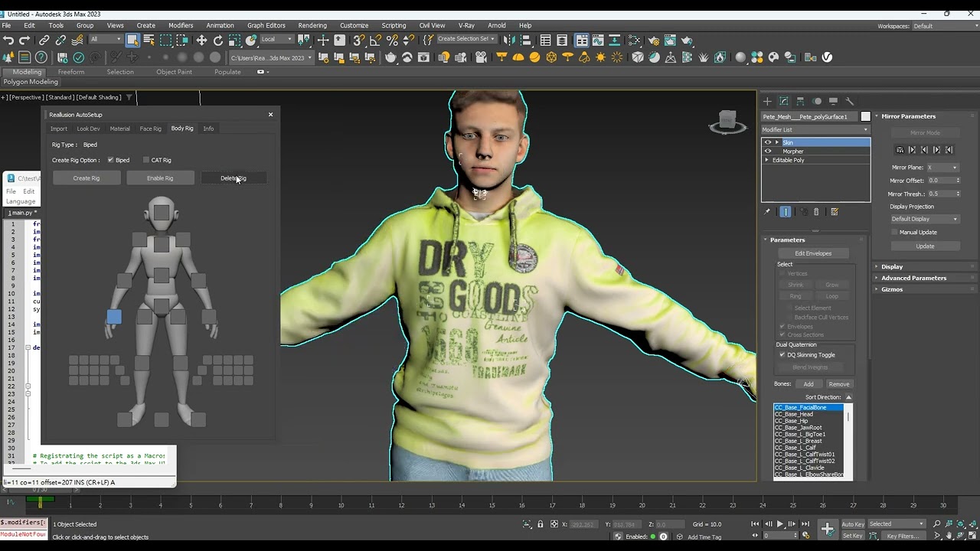Viewport: 980px width, 551px height.
Task: Select the Freeform ribbon tab
Action: point(71,72)
